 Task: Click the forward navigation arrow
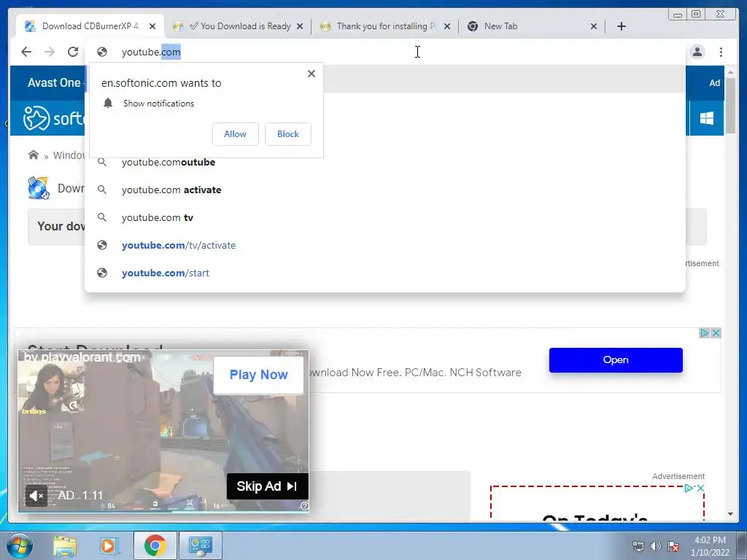click(x=50, y=52)
